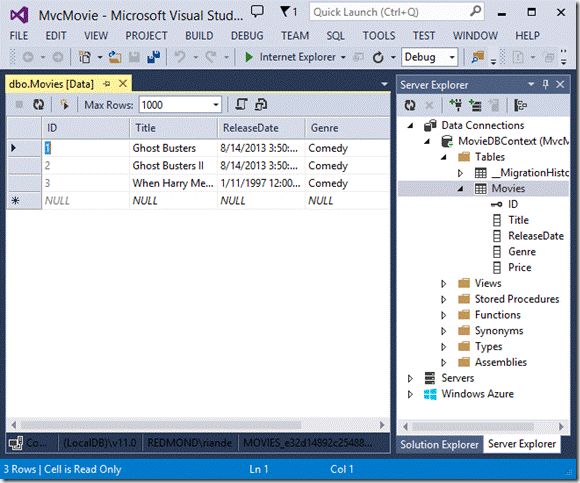Expand the Views folder node
The image size is (580, 483).
[444, 284]
